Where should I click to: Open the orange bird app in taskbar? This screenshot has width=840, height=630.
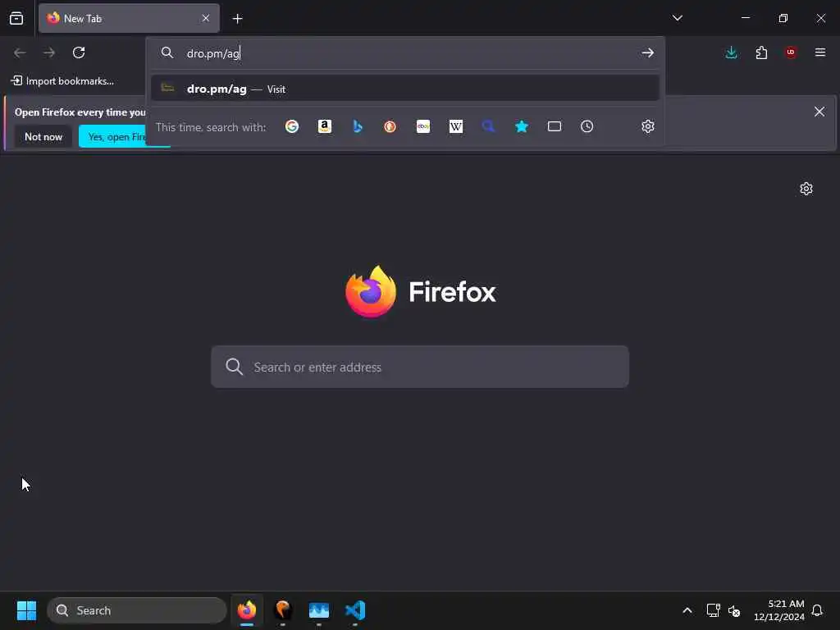(283, 610)
